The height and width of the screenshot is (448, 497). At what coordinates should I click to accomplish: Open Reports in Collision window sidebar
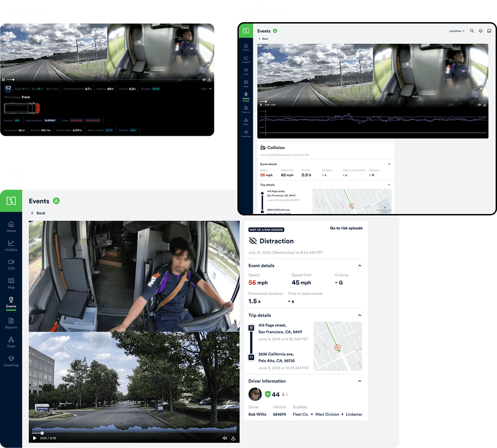(246, 110)
